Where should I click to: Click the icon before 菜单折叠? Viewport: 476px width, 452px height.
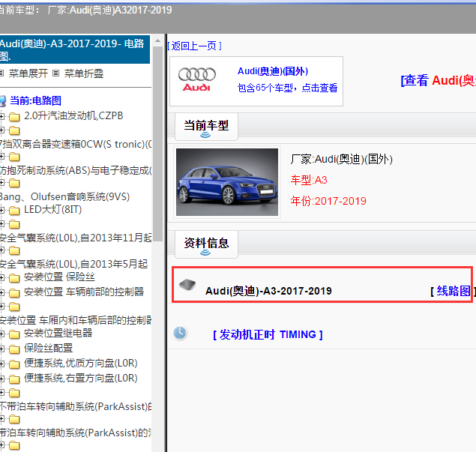56,73
